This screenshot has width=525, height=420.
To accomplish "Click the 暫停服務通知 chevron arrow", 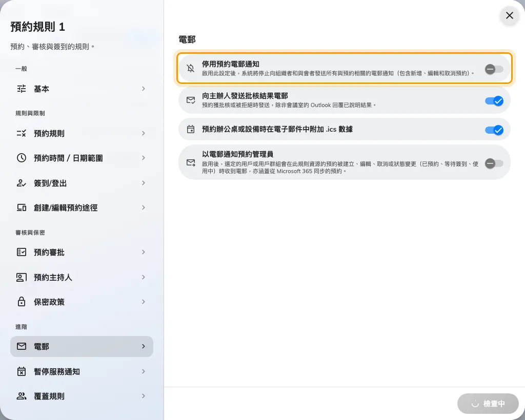I will 144,371.
